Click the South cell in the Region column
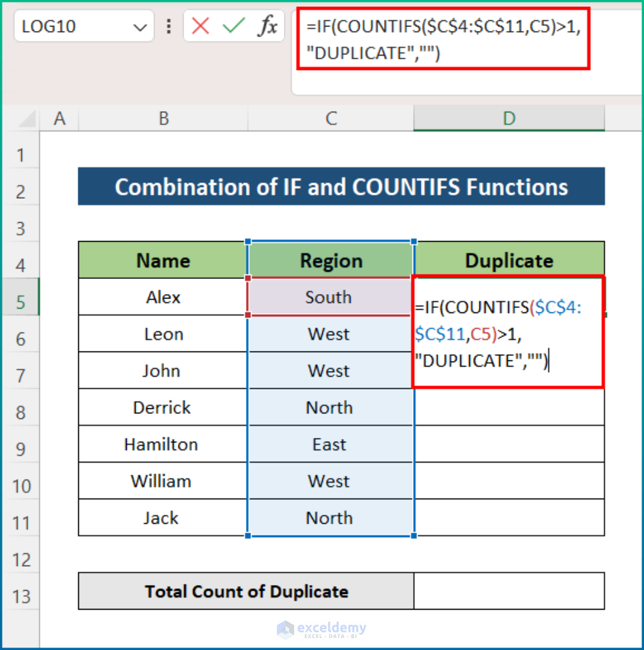Viewport: 644px width, 650px height. pyautogui.click(x=329, y=297)
